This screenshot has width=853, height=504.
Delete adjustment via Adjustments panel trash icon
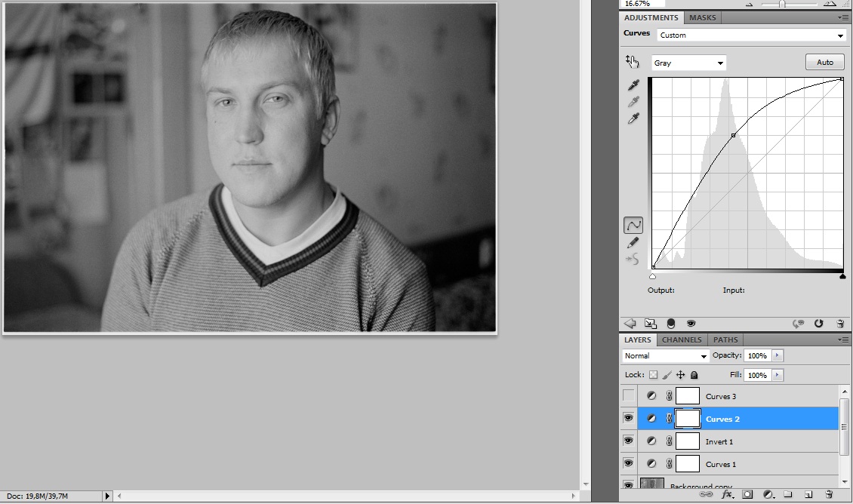[x=840, y=324]
